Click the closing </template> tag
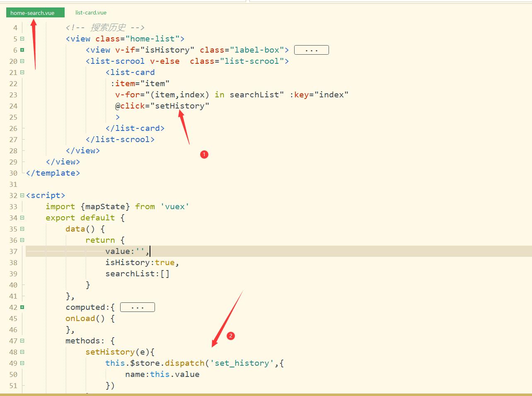 53,173
